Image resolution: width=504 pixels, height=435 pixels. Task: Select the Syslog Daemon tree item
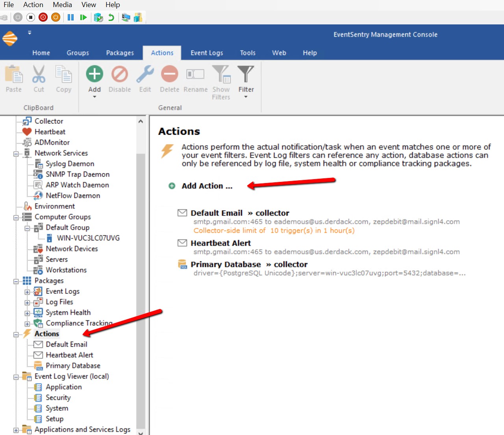click(x=70, y=164)
